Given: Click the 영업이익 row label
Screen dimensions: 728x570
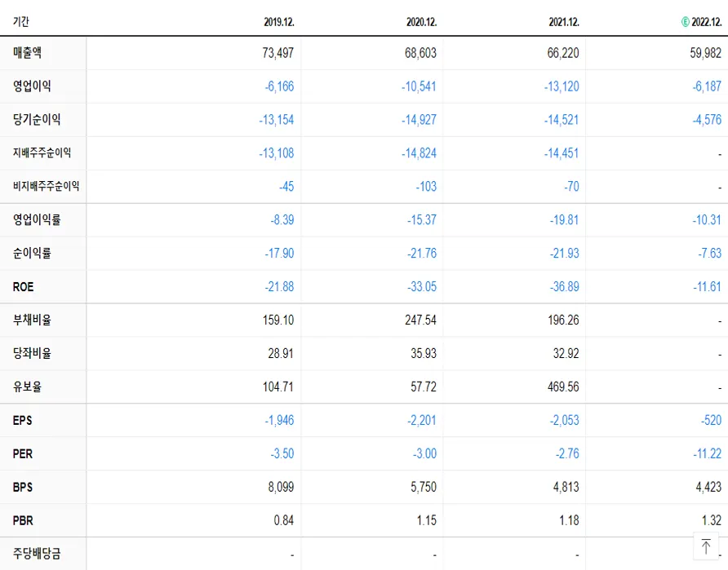Looking at the screenshot, I should (x=32, y=86).
